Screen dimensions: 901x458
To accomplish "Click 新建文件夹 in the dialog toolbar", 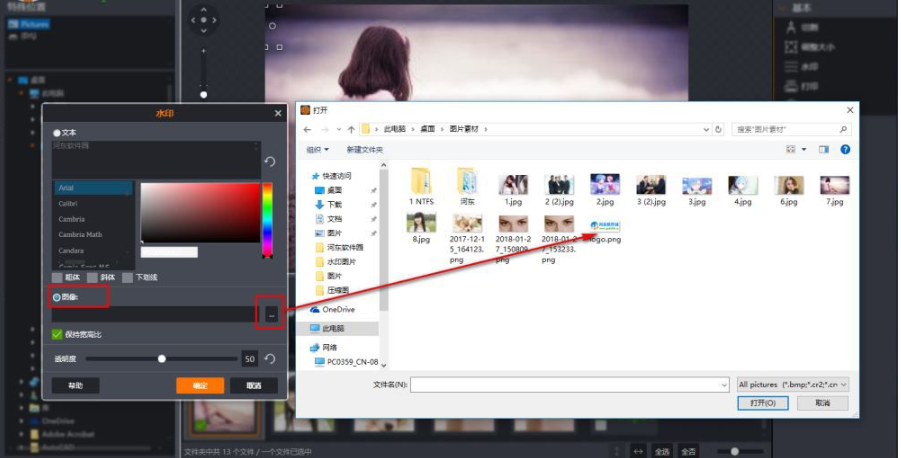I will tap(364, 149).
